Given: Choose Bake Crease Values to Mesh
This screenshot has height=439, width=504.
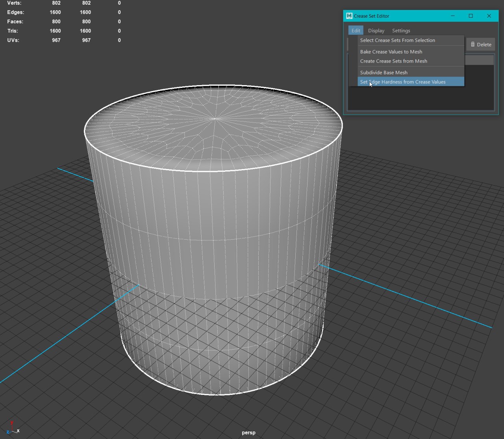Looking at the screenshot, I should click(391, 52).
